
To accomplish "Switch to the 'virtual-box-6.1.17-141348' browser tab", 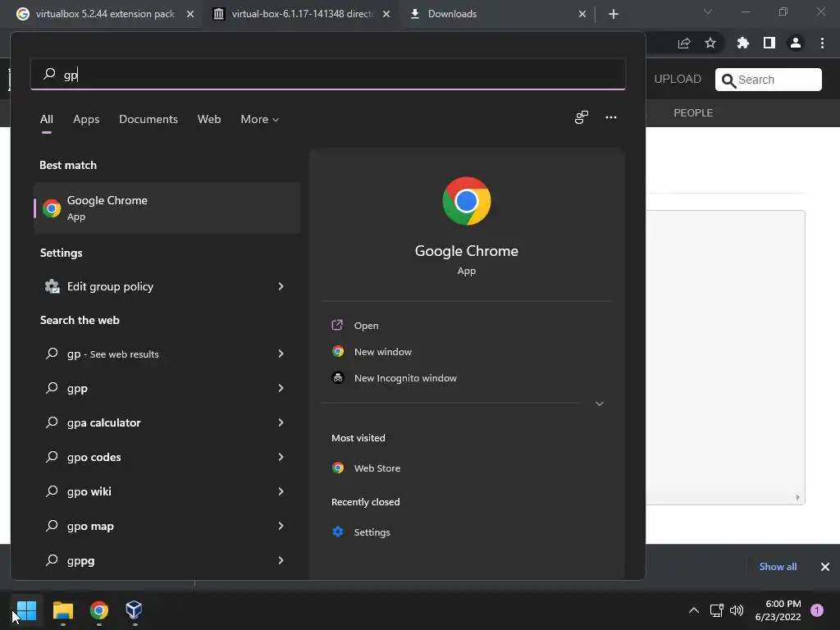I will 303,14.
